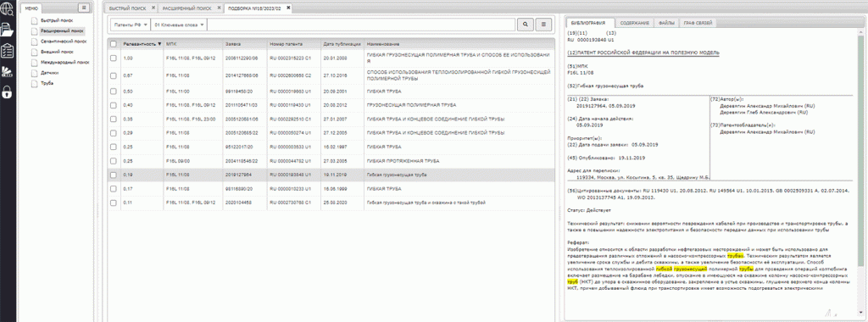Check the row with relevance 0,67
This screenshot has width=868, height=322.
pos(114,75)
